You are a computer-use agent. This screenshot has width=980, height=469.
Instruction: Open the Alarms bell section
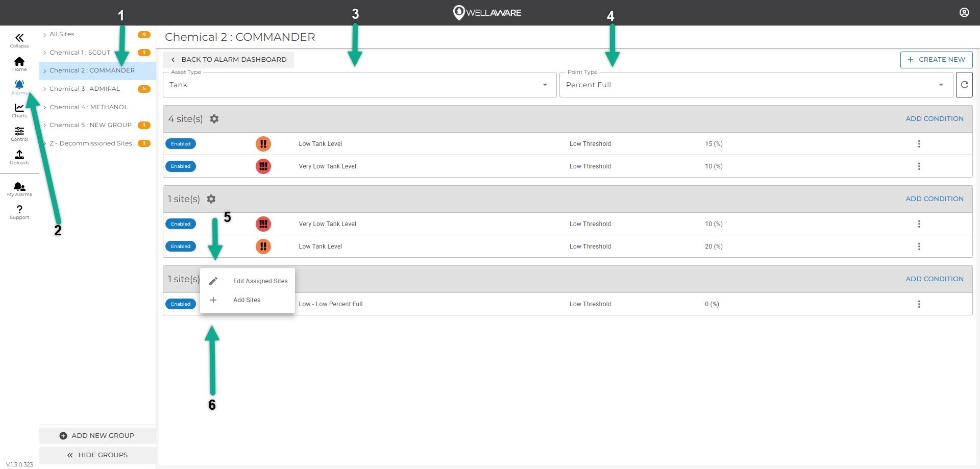pos(19,87)
